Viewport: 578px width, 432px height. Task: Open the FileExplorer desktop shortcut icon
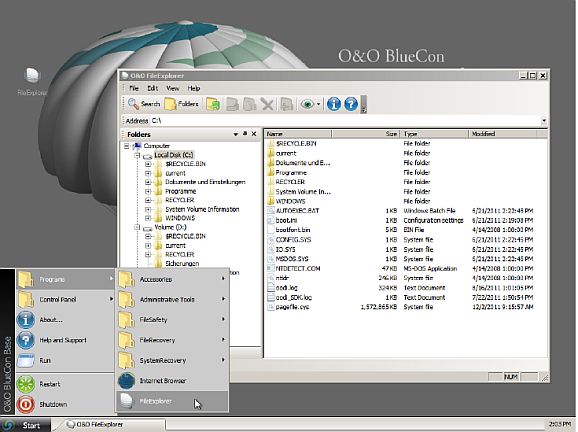click(32, 76)
